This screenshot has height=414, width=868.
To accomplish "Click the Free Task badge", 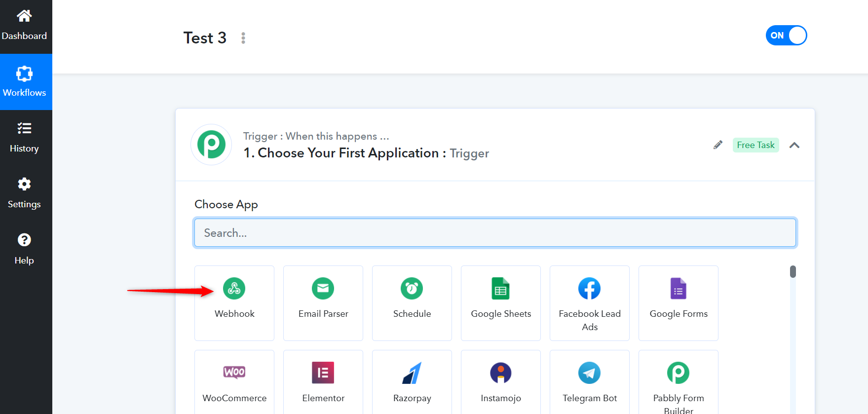I will click(x=755, y=145).
